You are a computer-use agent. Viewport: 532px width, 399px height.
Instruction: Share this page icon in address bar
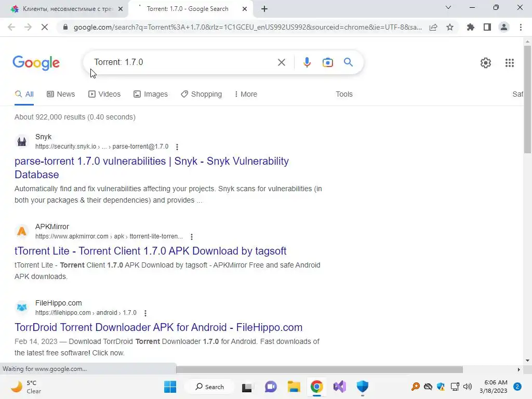(x=433, y=27)
